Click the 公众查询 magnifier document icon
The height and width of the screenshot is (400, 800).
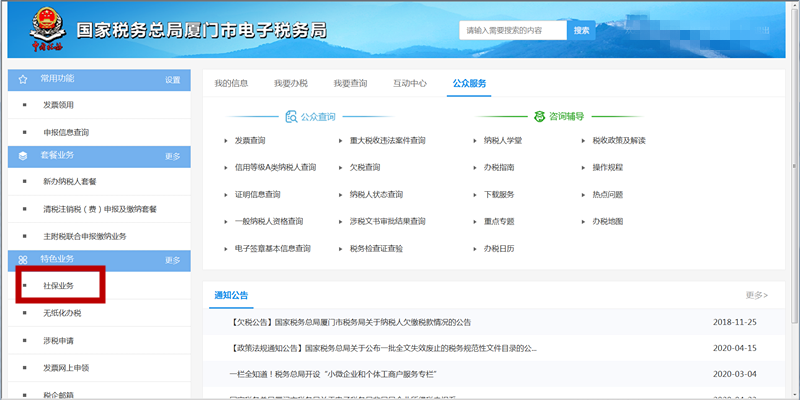point(291,117)
